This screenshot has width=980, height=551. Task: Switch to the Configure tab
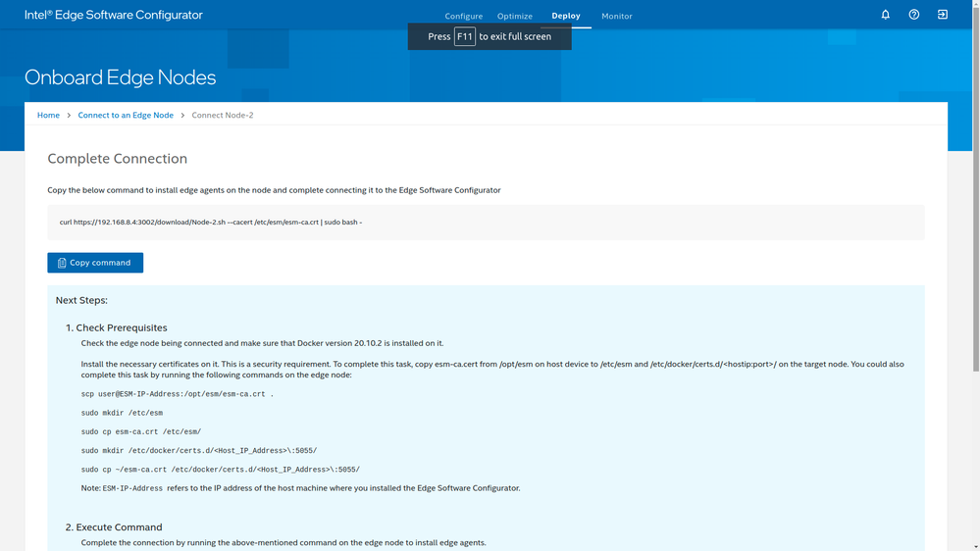click(x=464, y=16)
